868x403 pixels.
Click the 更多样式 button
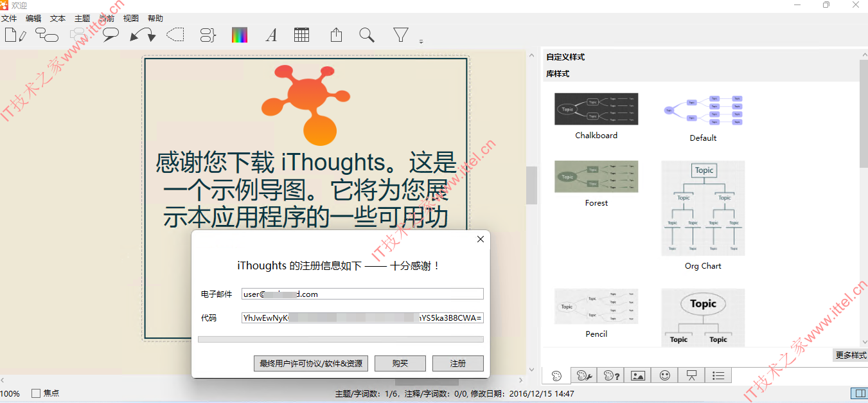(x=851, y=355)
